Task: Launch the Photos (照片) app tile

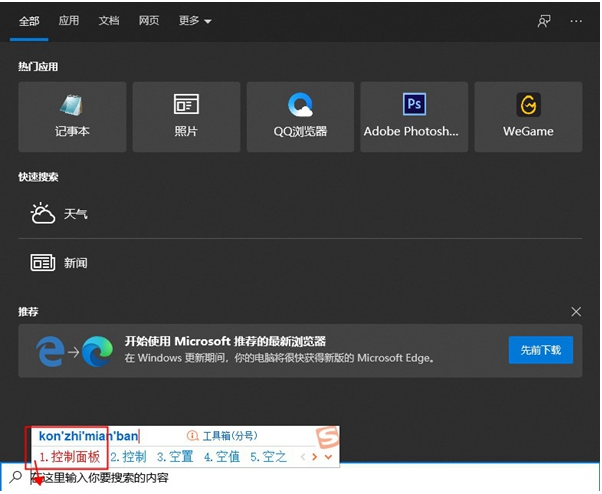Action: click(186, 116)
